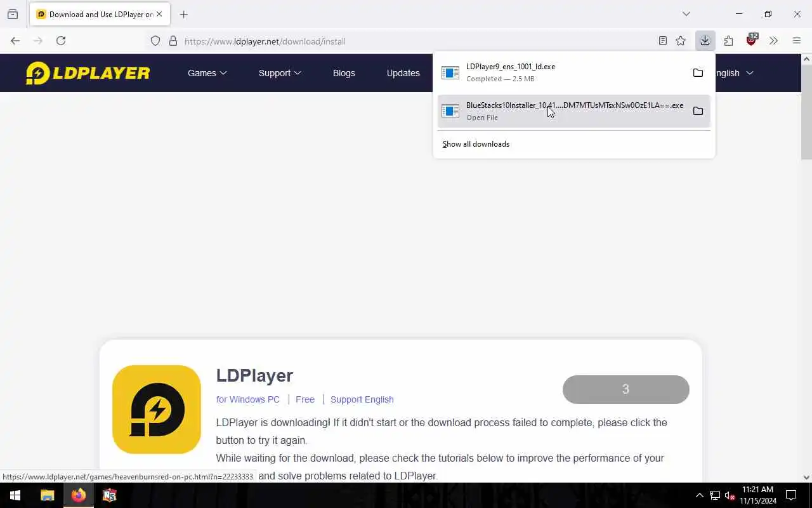Click the LDPlayer heading text
Image resolution: width=812 pixels, height=508 pixels.
point(254,375)
